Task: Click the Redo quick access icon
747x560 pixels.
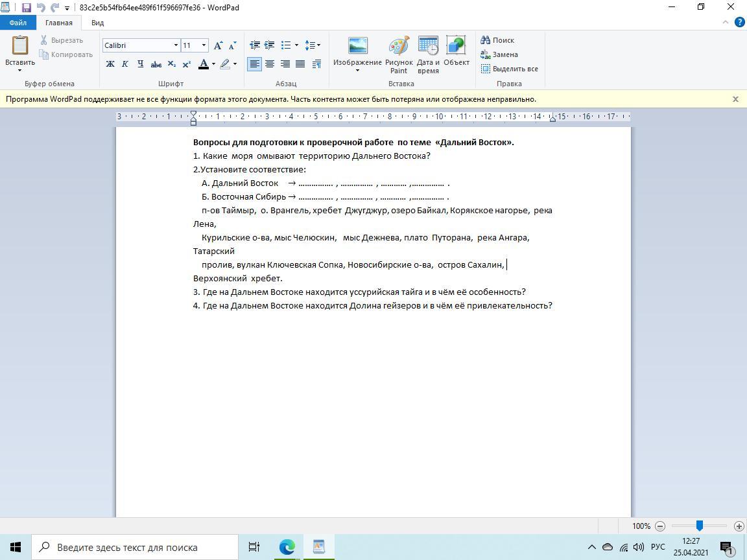Action: (54, 8)
